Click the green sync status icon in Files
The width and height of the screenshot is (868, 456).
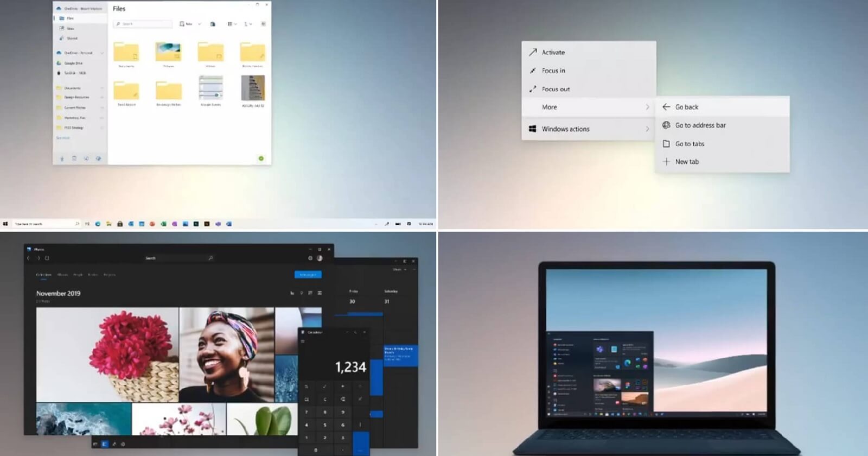pyautogui.click(x=261, y=159)
